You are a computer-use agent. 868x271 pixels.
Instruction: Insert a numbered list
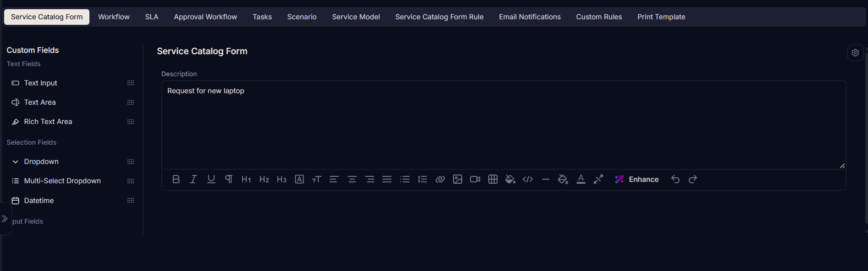pos(422,179)
